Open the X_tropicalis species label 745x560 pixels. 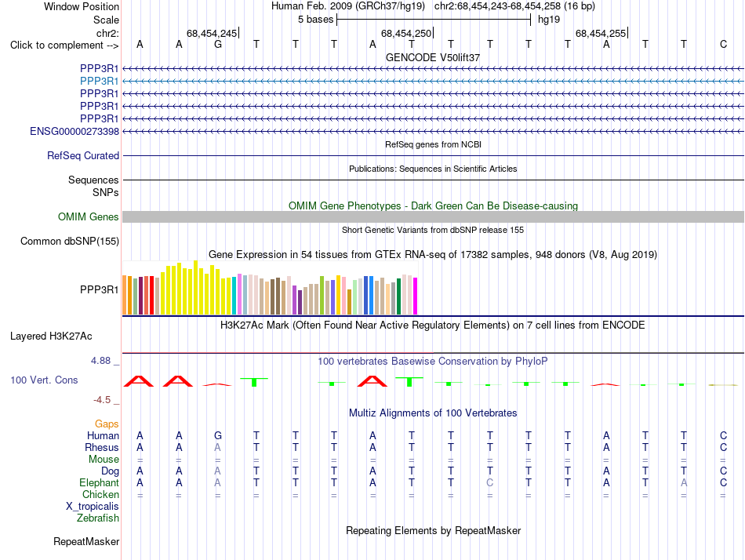click(x=93, y=507)
